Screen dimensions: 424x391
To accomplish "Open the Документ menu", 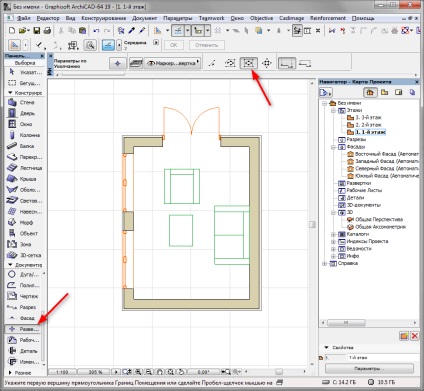I will (x=144, y=18).
